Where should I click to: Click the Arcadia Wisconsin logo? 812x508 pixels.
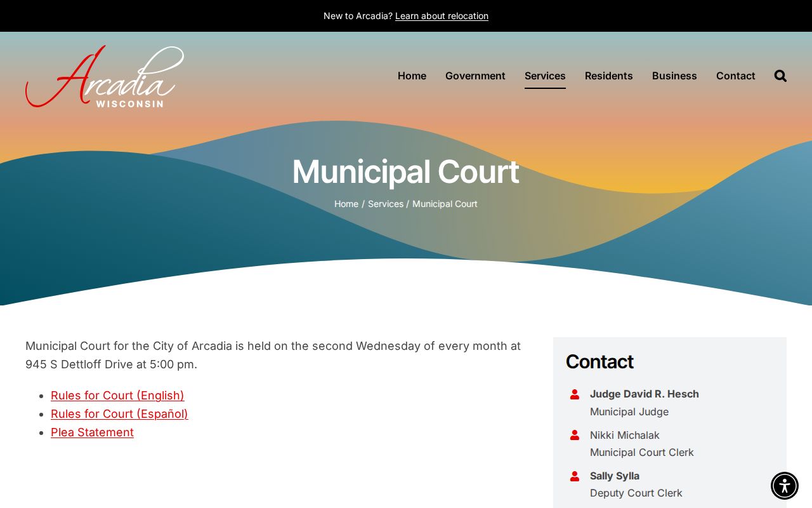tap(105, 76)
